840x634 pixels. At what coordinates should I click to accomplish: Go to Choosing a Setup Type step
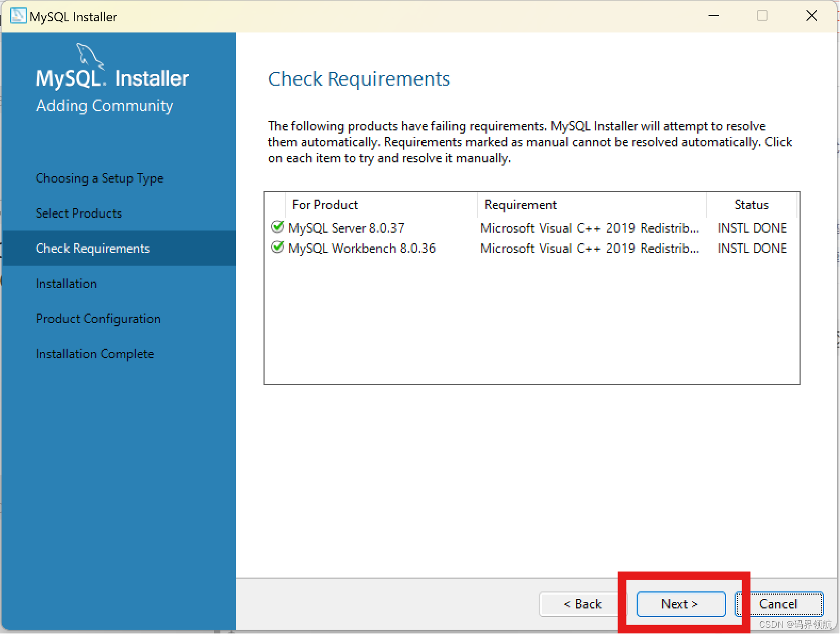100,178
